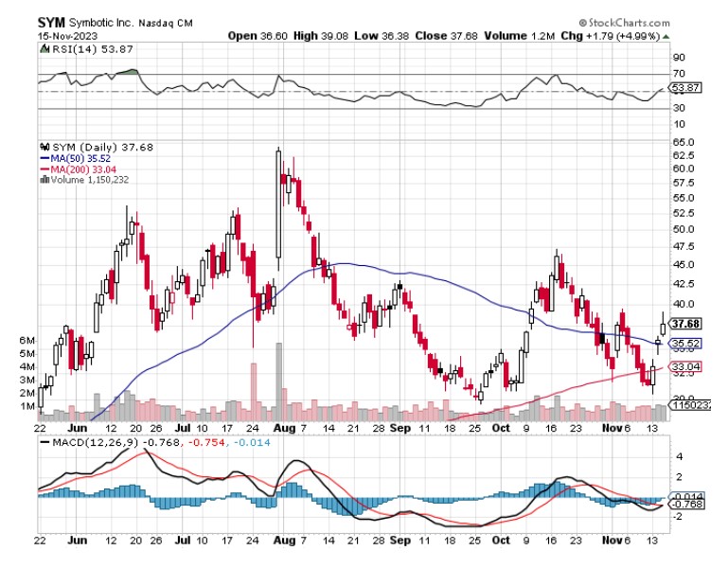This screenshot has height=568, width=728.
Task: Click the 35.52 blue MA price tag
Action: click(x=684, y=343)
